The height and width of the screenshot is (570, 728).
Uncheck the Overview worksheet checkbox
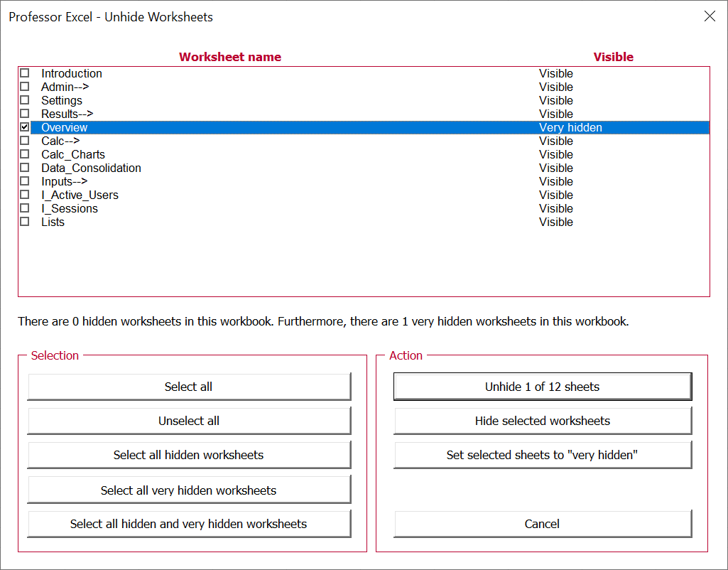(x=24, y=127)
